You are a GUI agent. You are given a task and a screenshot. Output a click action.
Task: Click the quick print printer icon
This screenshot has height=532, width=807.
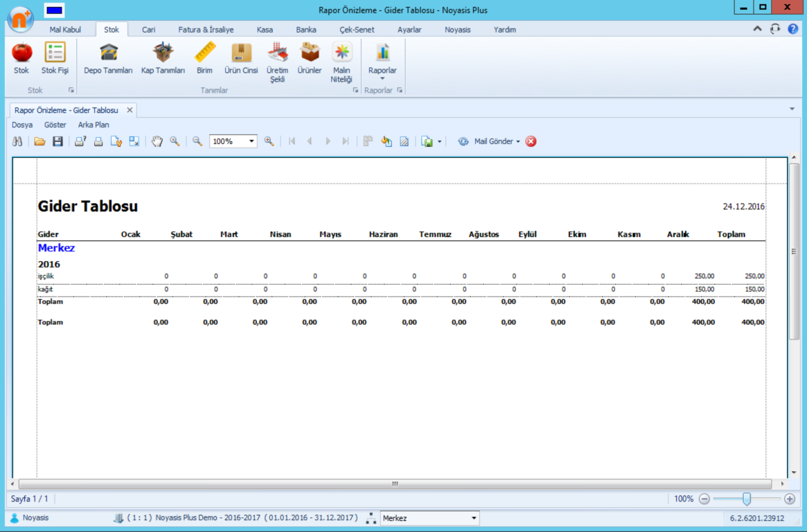(98, 141)
